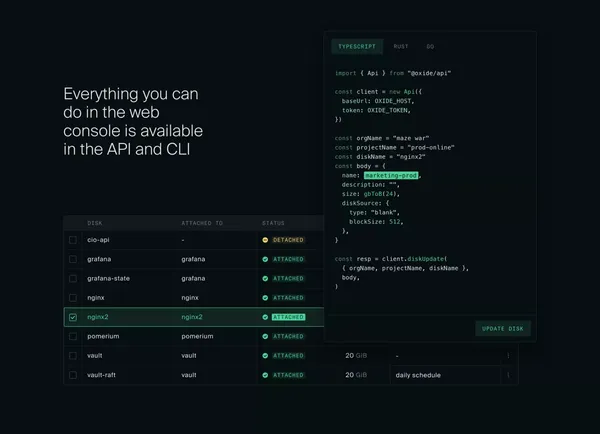
Task: Click the green attached check icon for grafana
Action: [265, 259]
